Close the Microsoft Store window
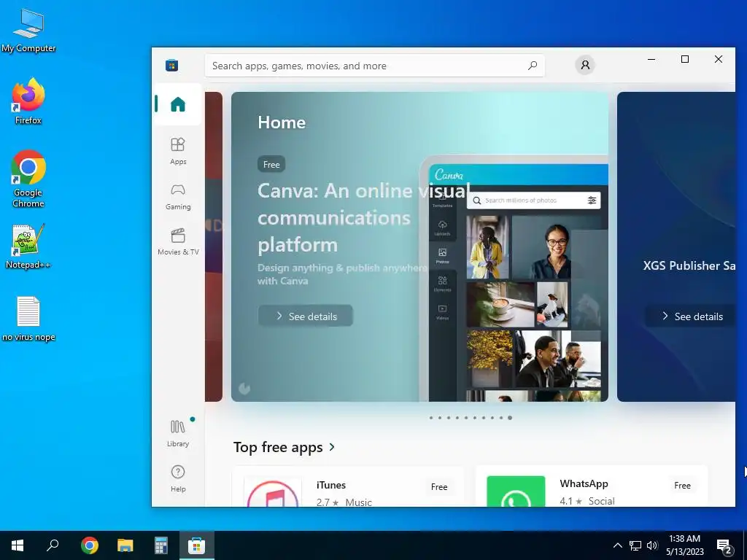Viewport: 747px width, 560px height. point(719,59)
